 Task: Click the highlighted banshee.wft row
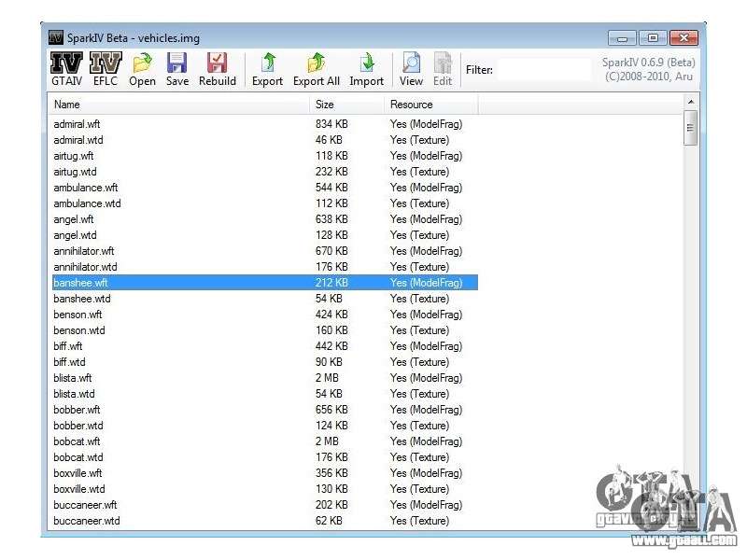click(265, 283)
